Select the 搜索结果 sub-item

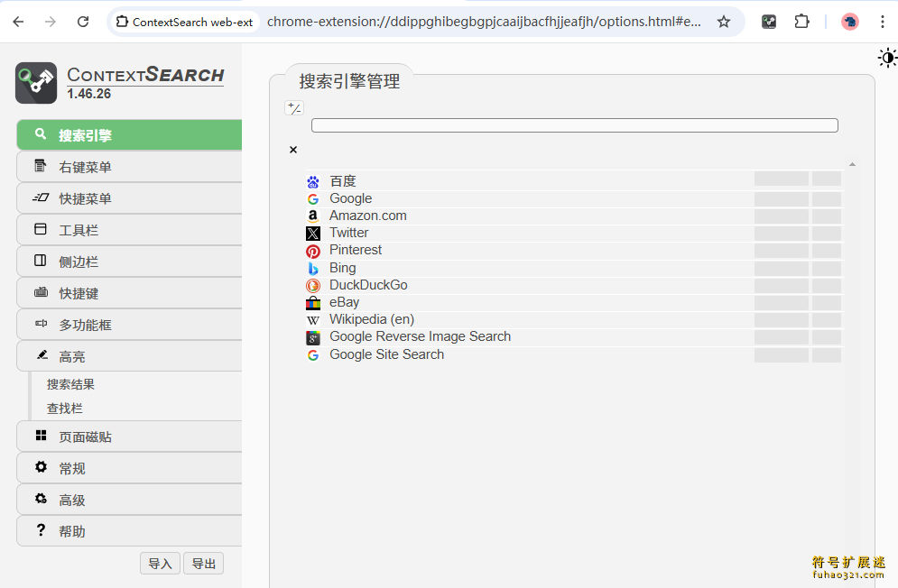point(70,384)
